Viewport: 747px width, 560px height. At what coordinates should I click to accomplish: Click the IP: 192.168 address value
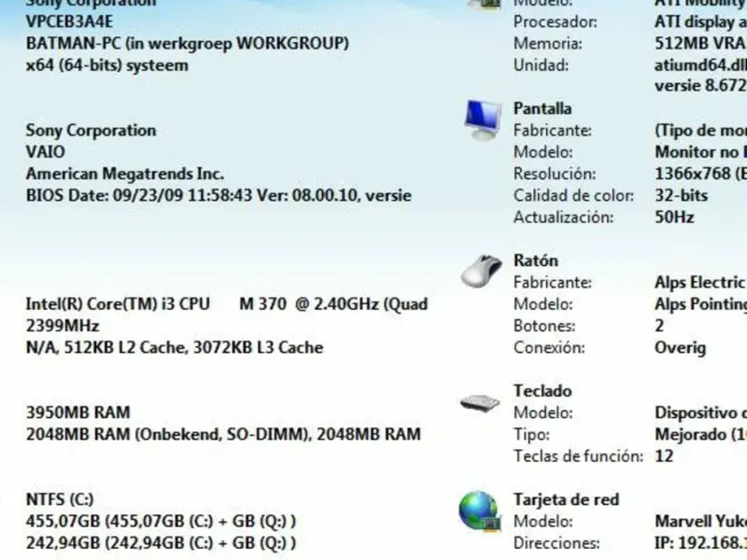coord(701,543)
